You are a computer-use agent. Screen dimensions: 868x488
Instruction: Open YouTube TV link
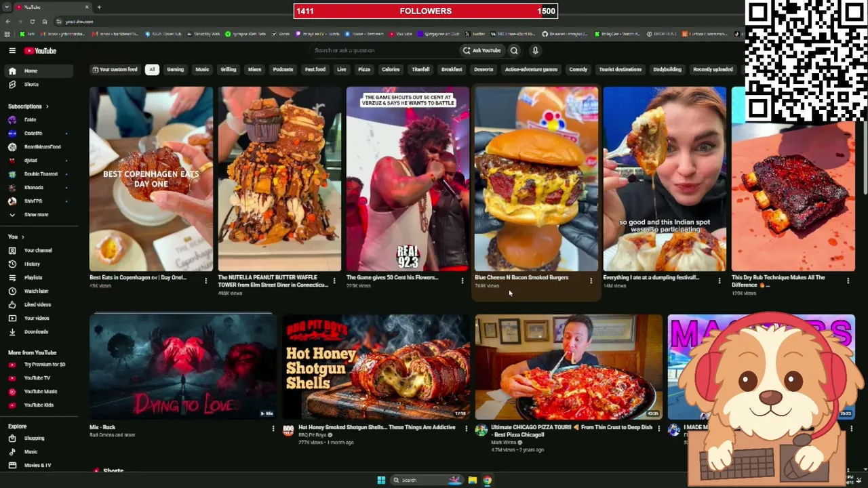click(x=37, y=378)
